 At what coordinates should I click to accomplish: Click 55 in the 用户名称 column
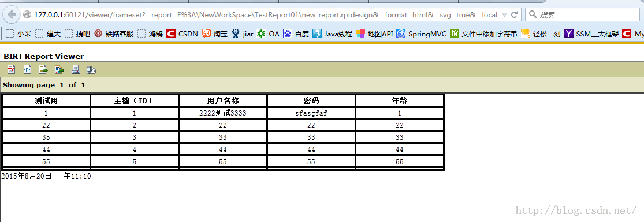pos(223,162)
